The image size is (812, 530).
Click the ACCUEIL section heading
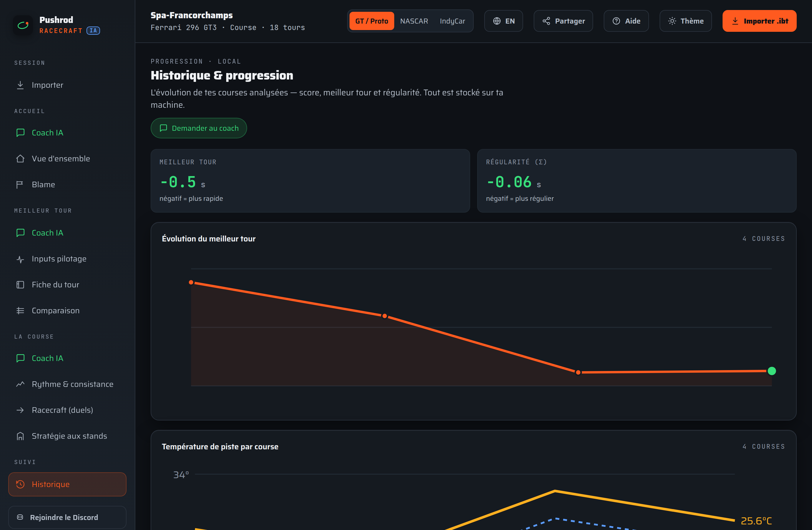(30, 111)
